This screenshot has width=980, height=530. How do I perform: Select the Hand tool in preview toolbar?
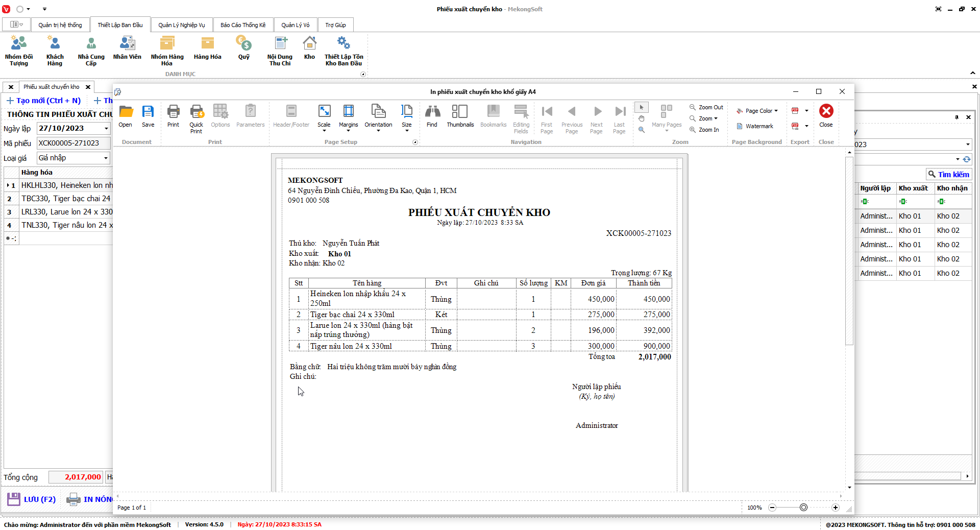point(642,118)
